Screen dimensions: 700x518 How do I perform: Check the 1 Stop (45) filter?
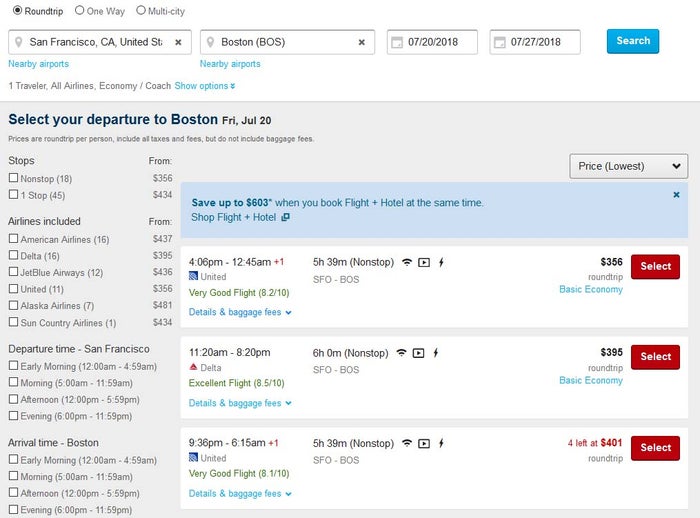[13, 194]
